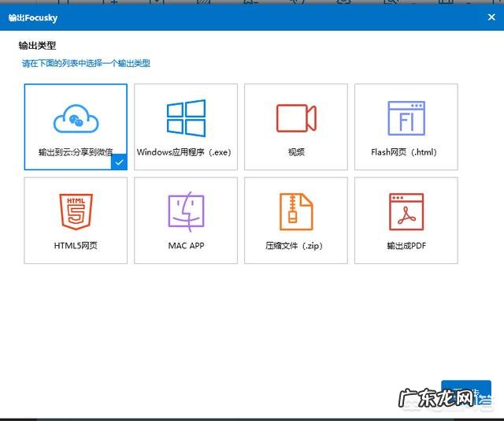The width and height of the screenshot is (504, 421).
Task: Select the purple Mac Finder face icon
Action: coord(186,211)
